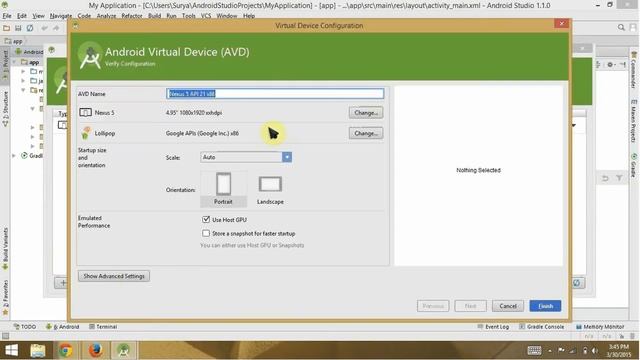Open the Gradle Console tab
Viewport: 640px width, 360px height.
541,327
